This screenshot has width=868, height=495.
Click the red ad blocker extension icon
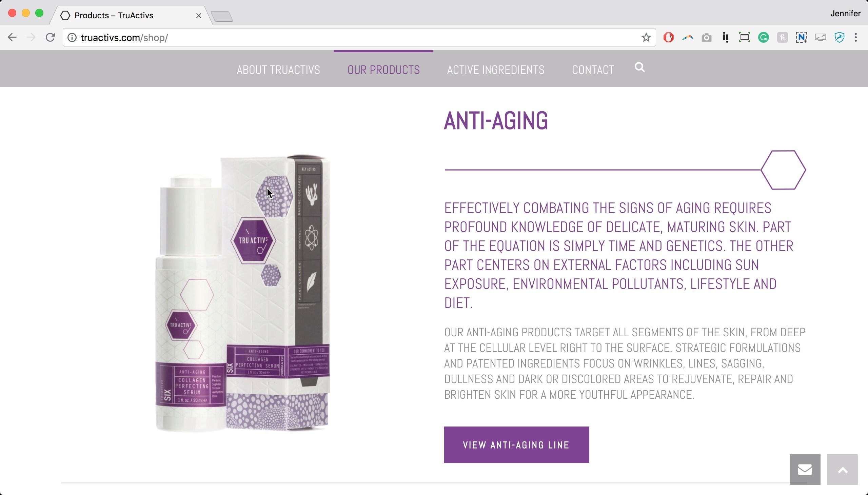tap(668, 37)
